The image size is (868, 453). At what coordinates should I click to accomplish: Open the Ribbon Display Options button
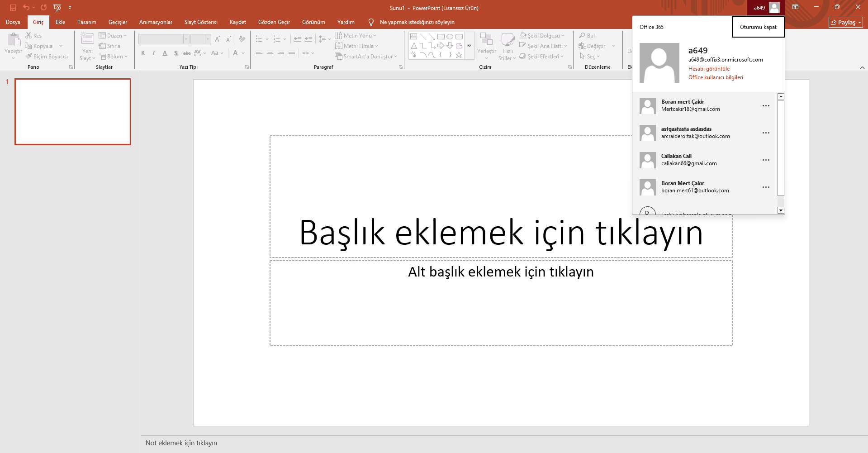coord(795,7)
